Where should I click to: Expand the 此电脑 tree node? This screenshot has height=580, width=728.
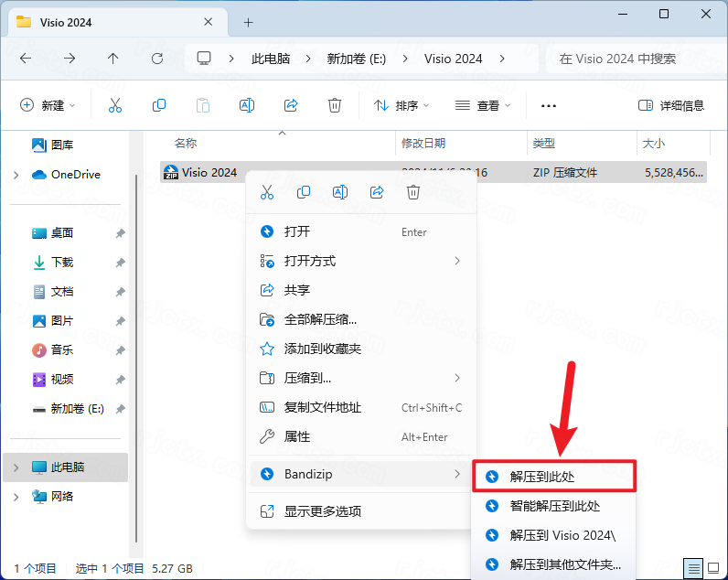point(16,467)
